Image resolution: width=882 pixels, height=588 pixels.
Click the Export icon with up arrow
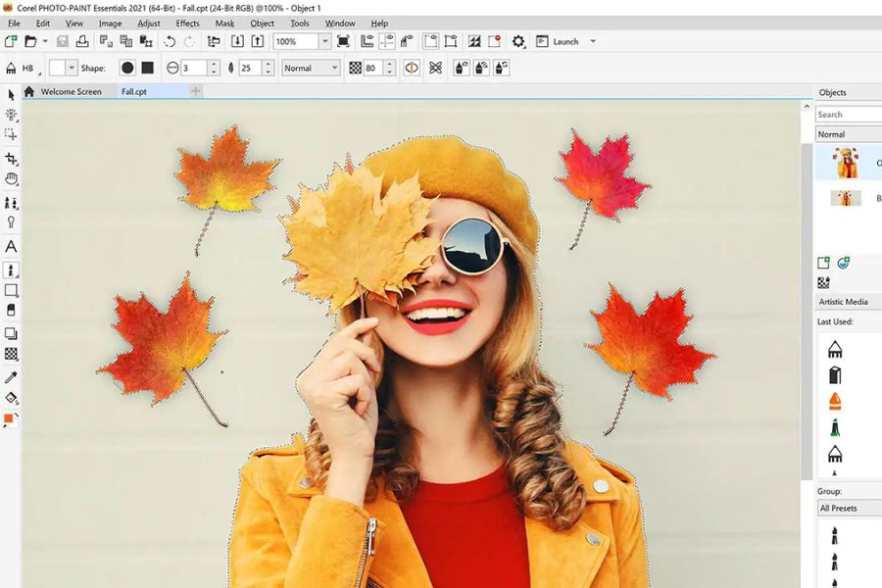[257, 41]
